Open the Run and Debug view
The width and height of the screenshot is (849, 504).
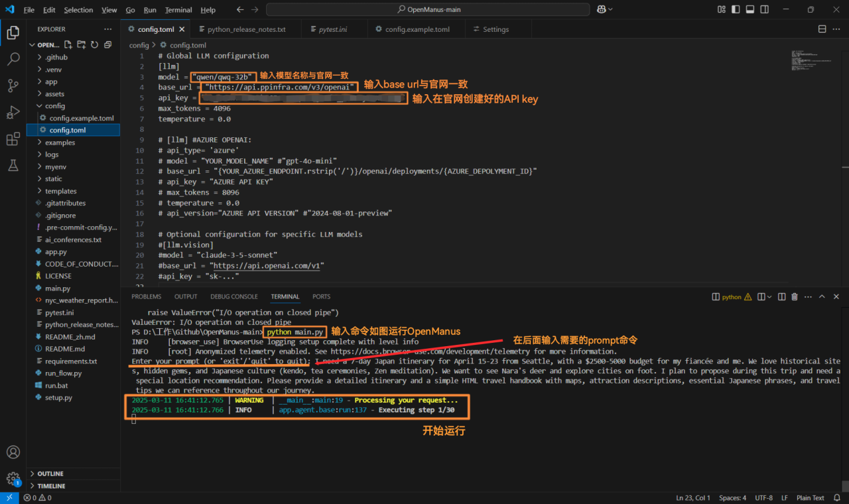[13, 112]
